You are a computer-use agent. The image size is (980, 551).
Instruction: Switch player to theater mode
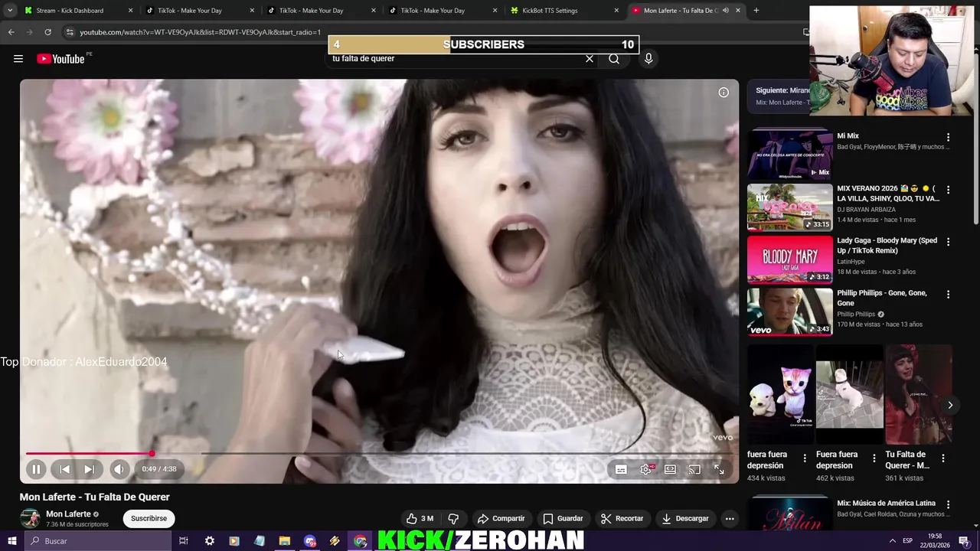pos(670,469)
